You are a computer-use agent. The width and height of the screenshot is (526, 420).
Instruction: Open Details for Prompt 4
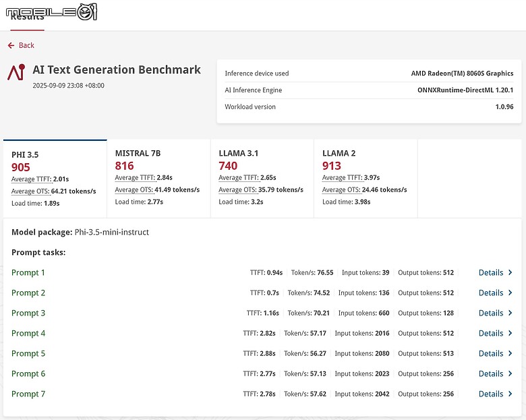pyautogui.click(x=491, y=334)
